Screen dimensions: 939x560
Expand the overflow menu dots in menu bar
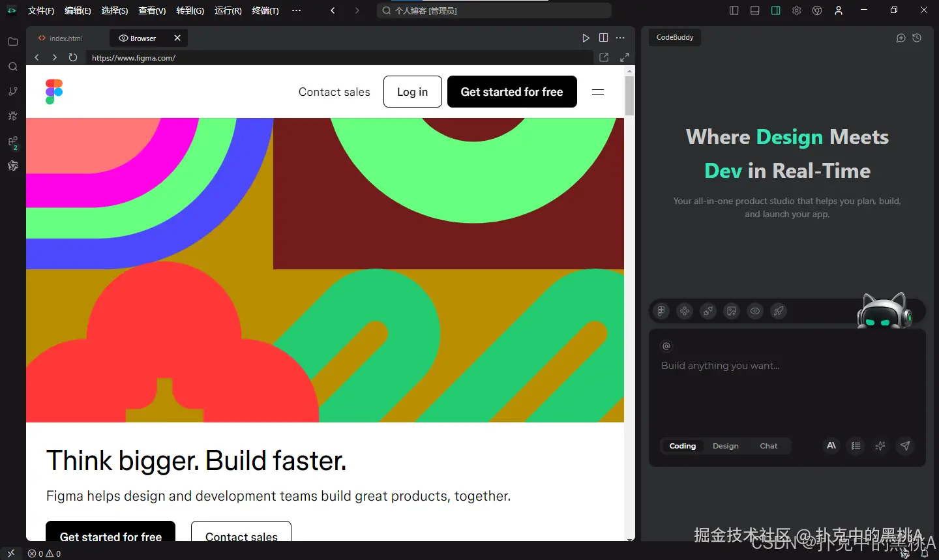coord(297,10)
